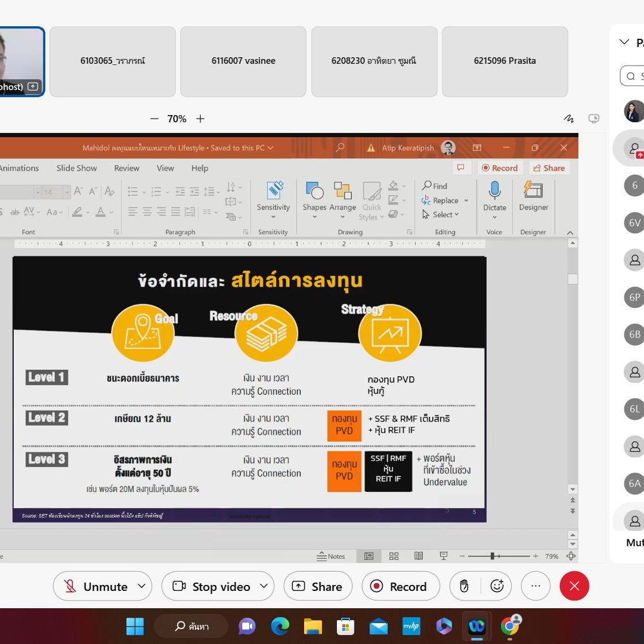This screenshot has height=644, width=644.
Task: Switch to the Review tab
Action: pyautogui.click(x=126, y=168)
